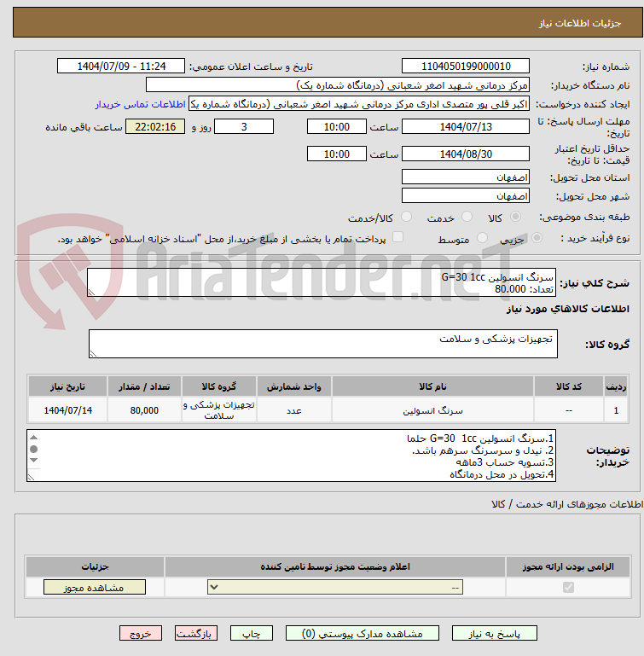Click scroll-up arrow in buyer notes
The width and height of the screenshot is (644, 656).
point(34,438)
